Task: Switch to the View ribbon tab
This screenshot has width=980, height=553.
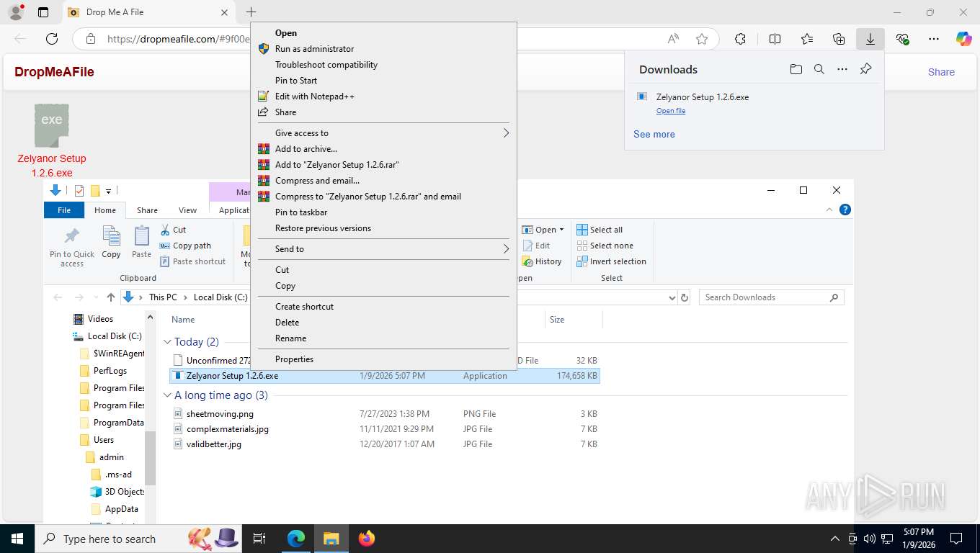Action: tap(187, 210)
